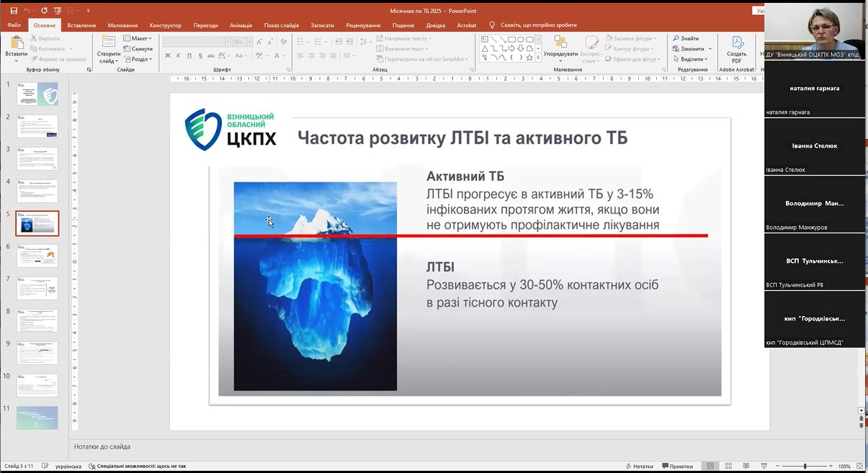Image resolution: width=868 pixels, height=473 pixels.
Task: Toggle the Notes (Нотатки) pane
Action: pyautogui.click(x=638, y=466)
